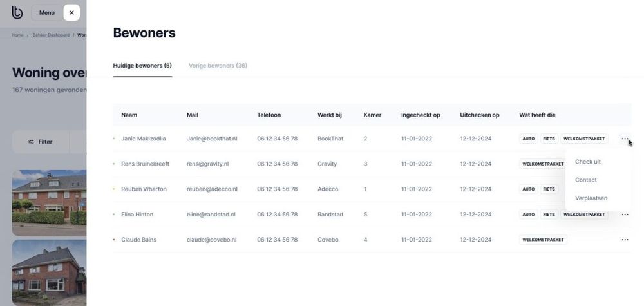644x306 pixels.
Task: Click WELKOMSTPAKKET tag in Rens's row
Action: click(x=542, y=164)
